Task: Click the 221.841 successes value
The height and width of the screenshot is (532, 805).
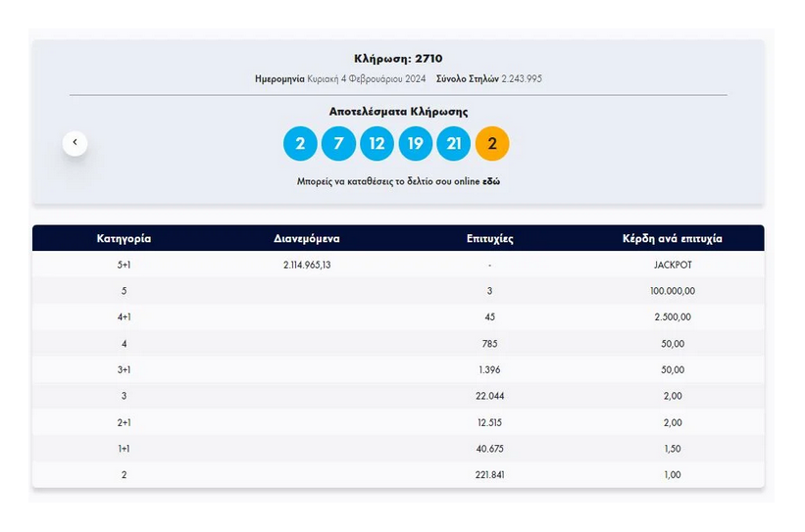Action: pos(489,475)
